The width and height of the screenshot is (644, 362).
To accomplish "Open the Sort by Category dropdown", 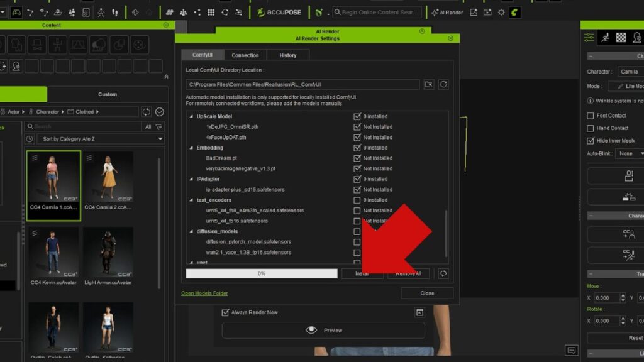I will pyautogui.click(x=101, y=139).
